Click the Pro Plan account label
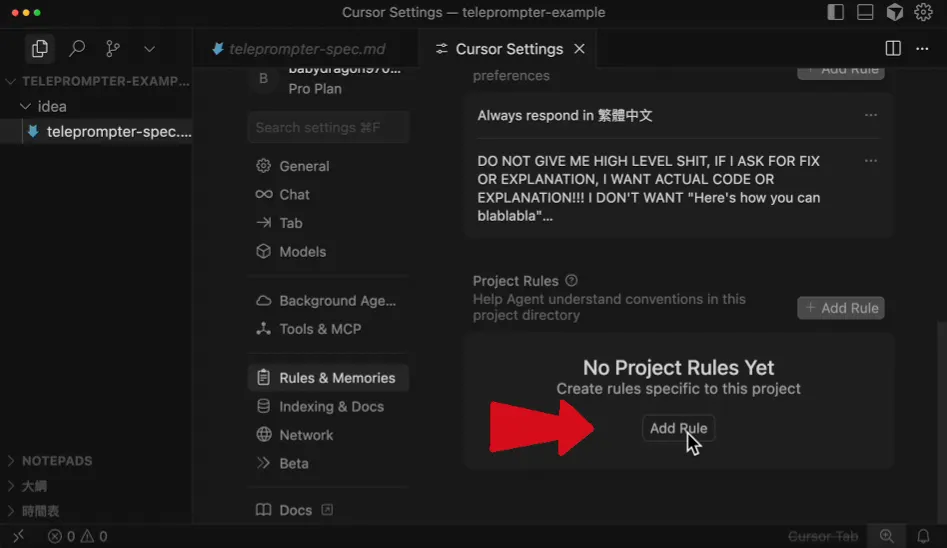Screen dimensions: 947x548 pos(315,89)
